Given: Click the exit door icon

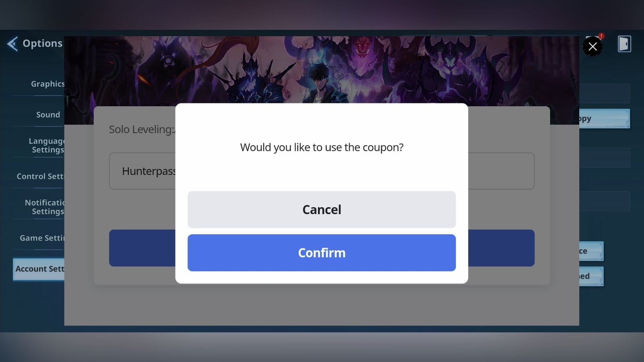Looking at the screenshot, I should point(624,44).
